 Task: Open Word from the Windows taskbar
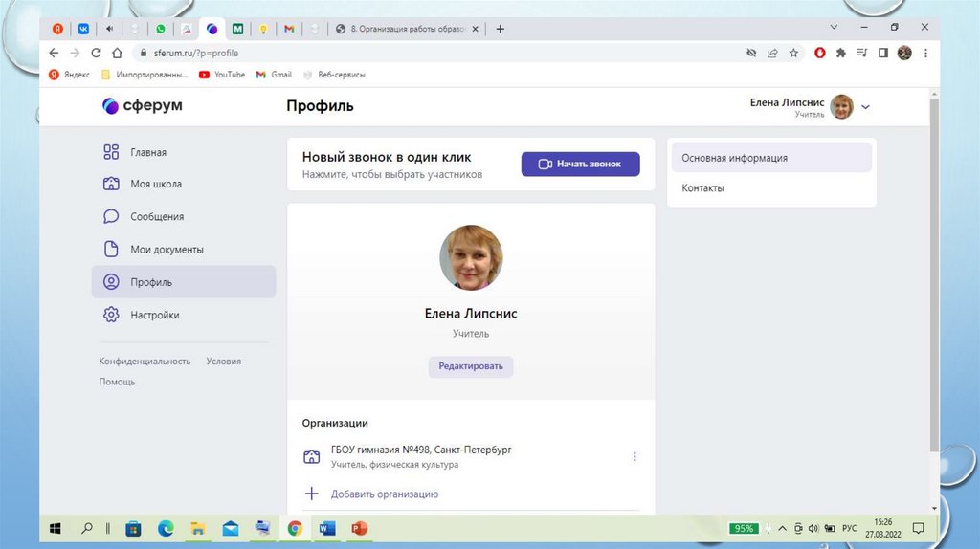(326, 528)
